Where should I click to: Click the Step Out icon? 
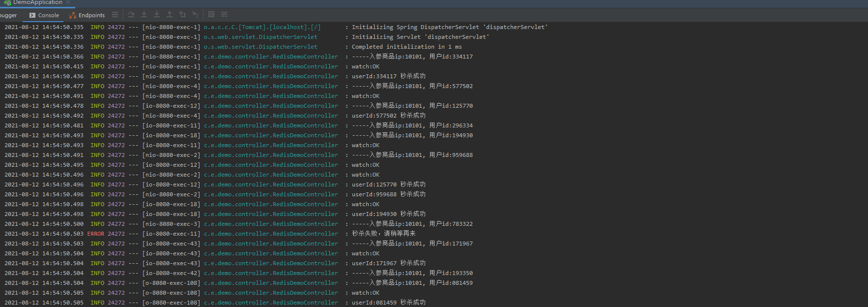170,15
